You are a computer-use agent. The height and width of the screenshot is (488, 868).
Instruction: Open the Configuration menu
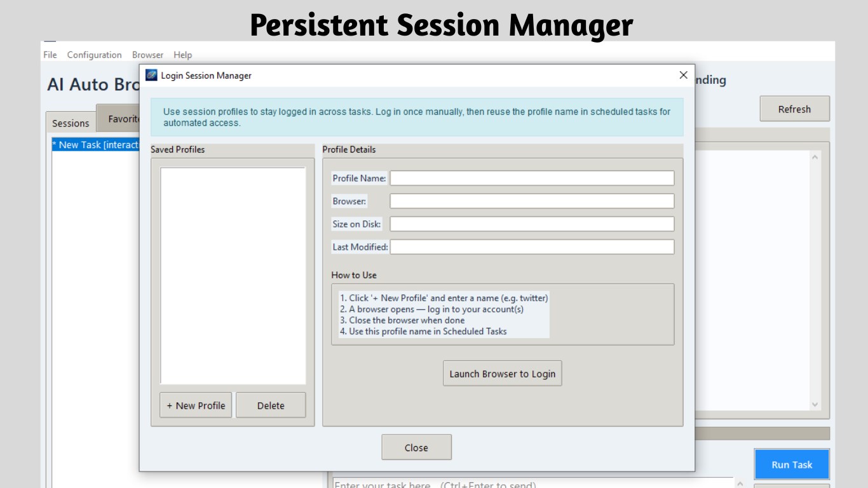(x=95, y=55)
